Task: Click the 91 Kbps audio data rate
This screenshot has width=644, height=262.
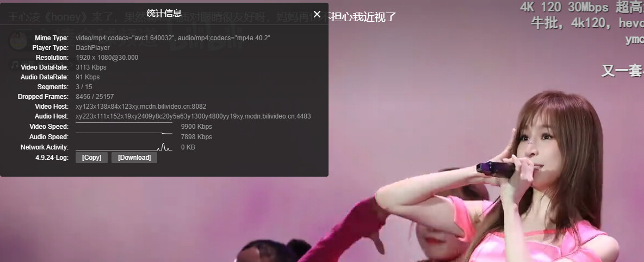Action: point(88,77)
